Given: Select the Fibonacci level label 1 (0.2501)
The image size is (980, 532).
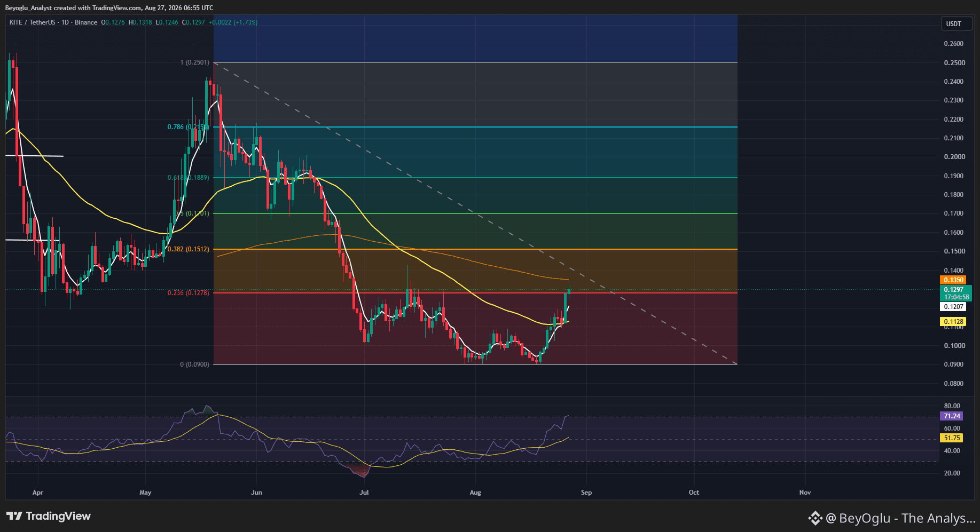Looking at the screenshot, I should [x=194, y=62].
